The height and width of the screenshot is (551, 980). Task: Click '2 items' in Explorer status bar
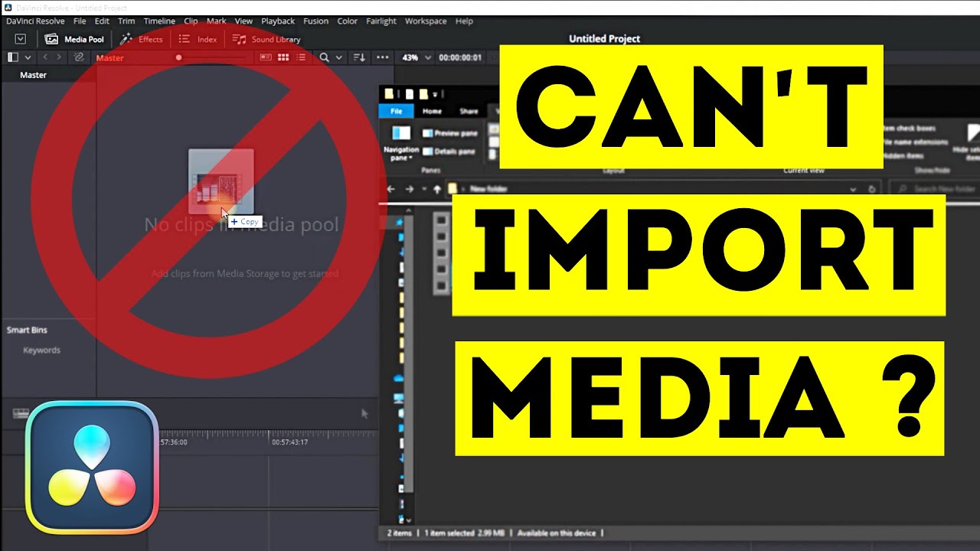(x=399, y=533)
